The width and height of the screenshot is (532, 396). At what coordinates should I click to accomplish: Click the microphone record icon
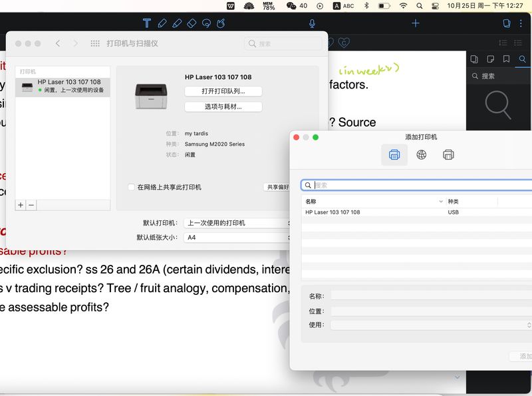312,23
